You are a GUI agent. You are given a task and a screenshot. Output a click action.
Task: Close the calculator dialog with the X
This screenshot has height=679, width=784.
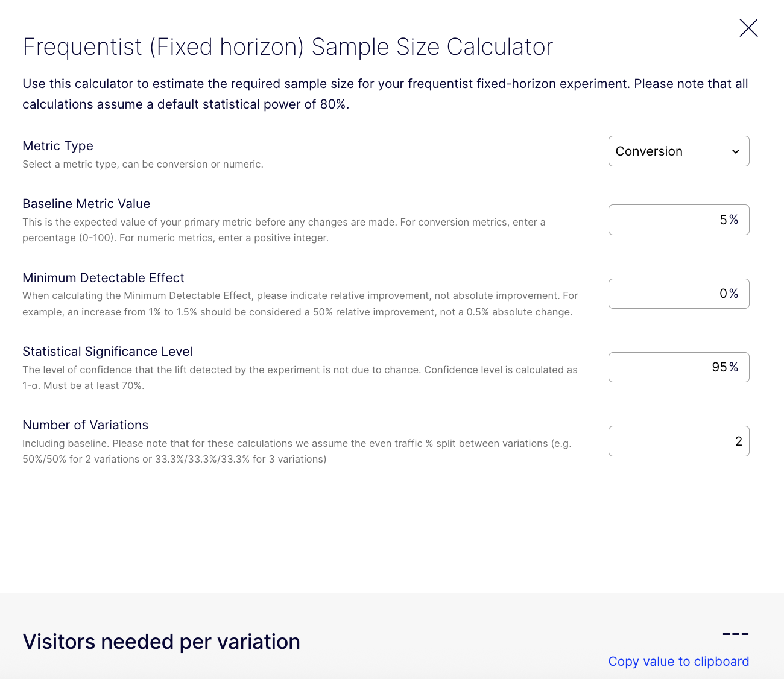click(x=748, y=28)
